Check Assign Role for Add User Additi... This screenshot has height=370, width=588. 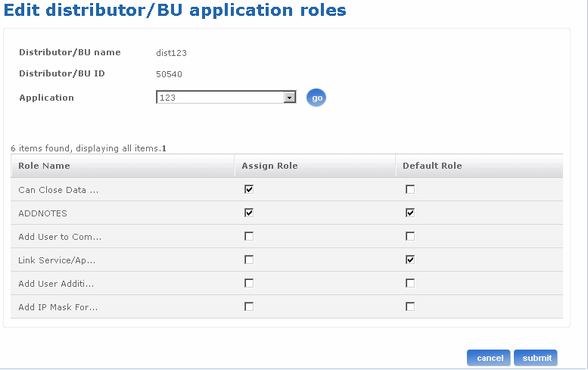tap(249, 283)
